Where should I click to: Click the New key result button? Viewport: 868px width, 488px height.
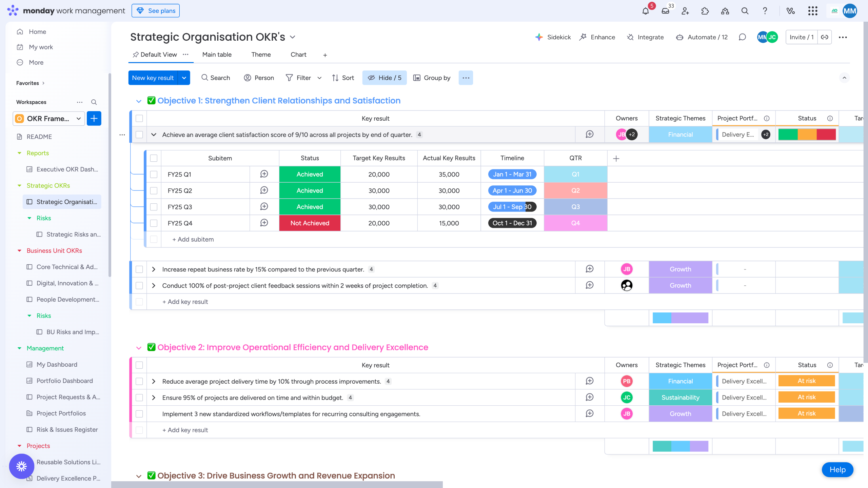(x=153, y=78)
